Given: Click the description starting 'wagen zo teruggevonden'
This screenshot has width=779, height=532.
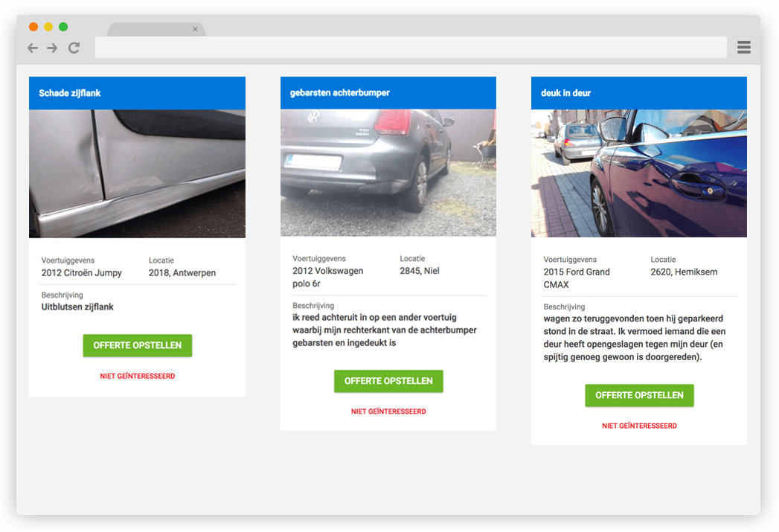Looking at the screenshot, I should coord(635,338).
